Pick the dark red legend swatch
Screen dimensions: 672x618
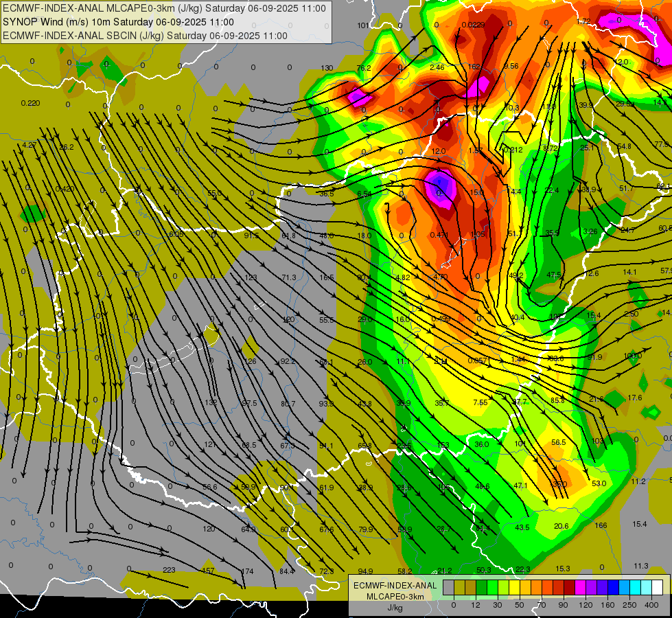click(x=569, y=587)
